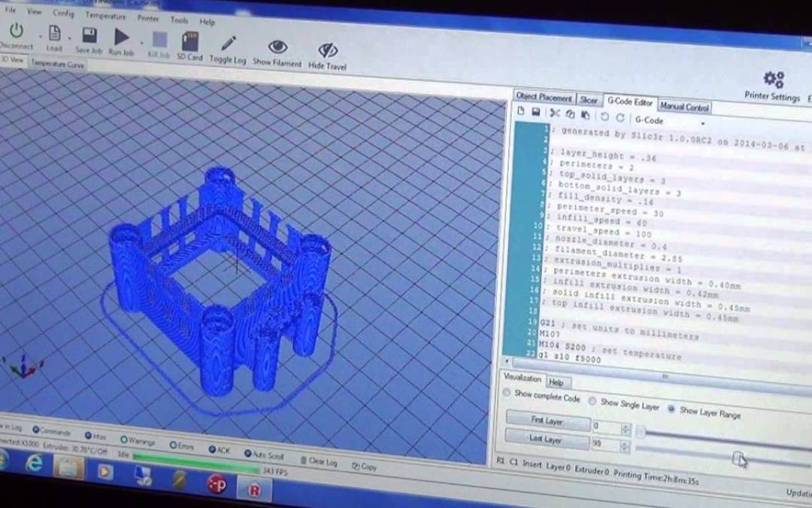This screenshot has height=508, width=812.
Task: Cut selection with scissors icon
Action: 555,113
